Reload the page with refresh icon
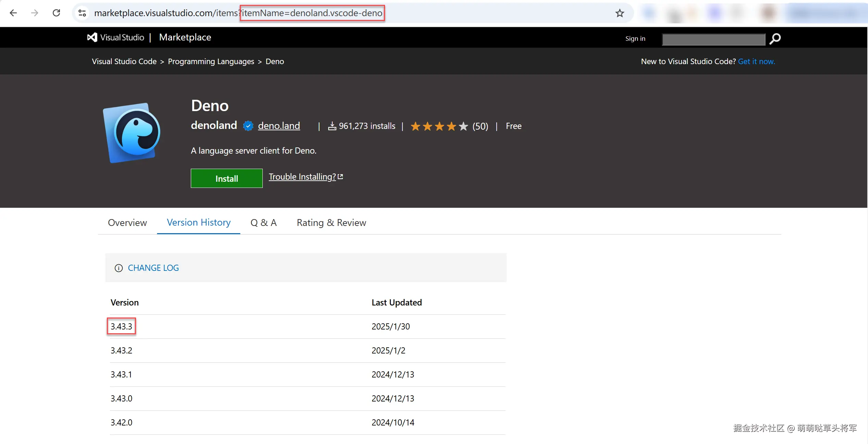Screen dimensions: 868x444 click(x=57, y=13)
